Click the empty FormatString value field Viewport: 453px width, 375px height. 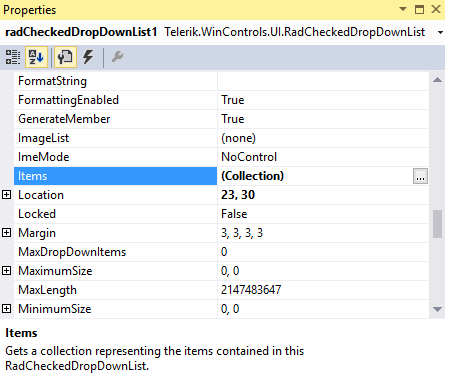(x=323, y=81)
